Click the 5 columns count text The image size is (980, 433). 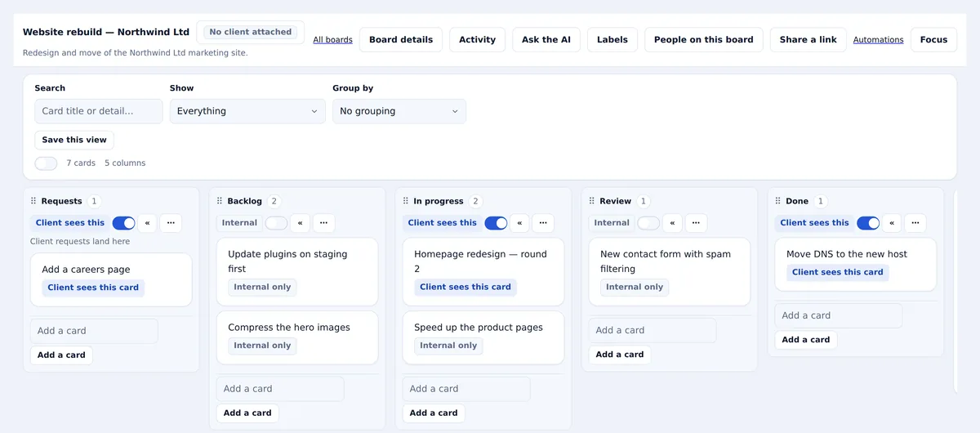coord(125,163)
